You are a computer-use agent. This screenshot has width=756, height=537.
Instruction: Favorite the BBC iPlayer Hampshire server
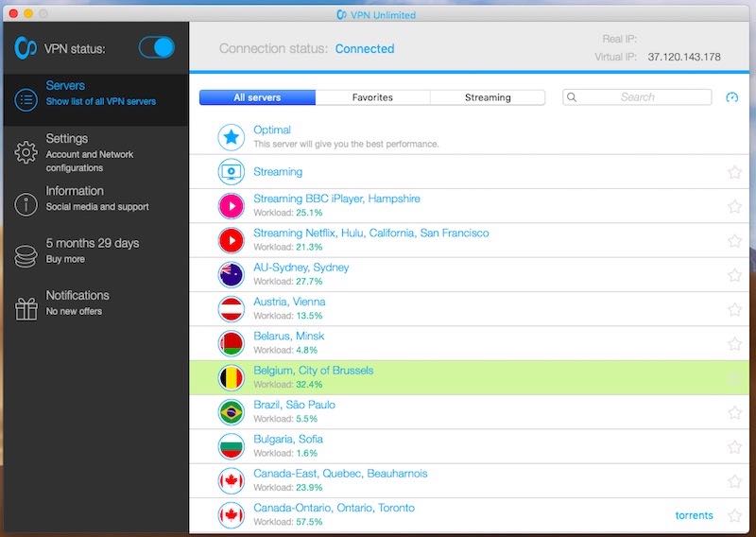click(734, 206)
